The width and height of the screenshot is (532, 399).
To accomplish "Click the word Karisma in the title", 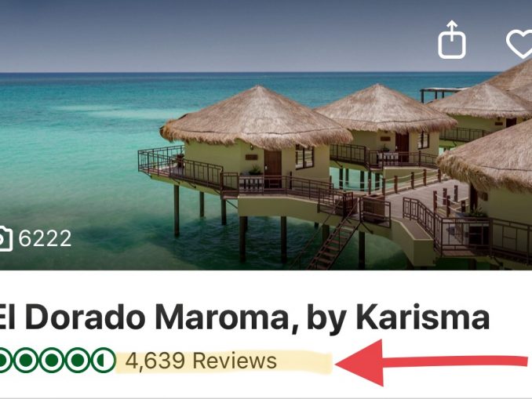I will (x=422, y=317).
